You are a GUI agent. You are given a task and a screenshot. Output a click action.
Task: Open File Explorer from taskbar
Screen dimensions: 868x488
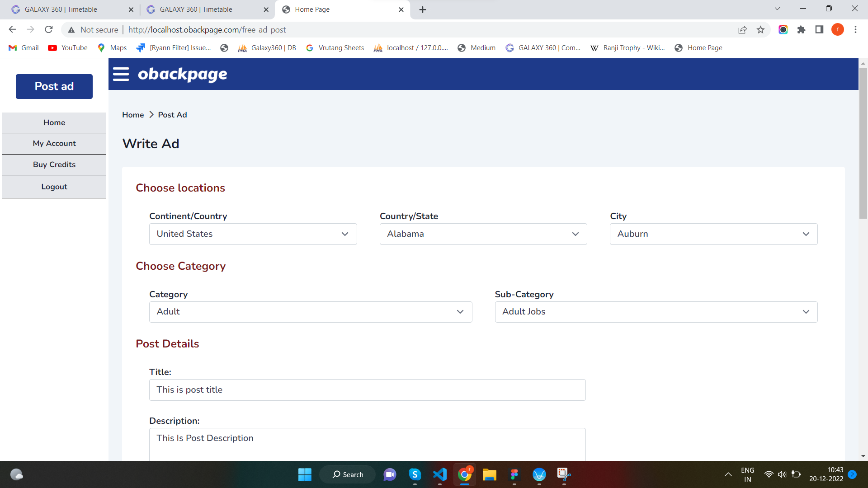tap(489, 474)
